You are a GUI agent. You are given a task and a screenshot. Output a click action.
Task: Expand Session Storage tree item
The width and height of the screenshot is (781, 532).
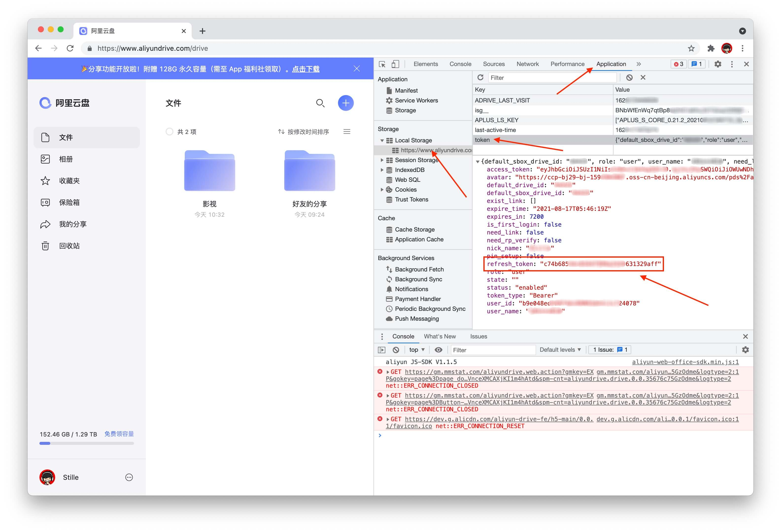click(382, 160)
